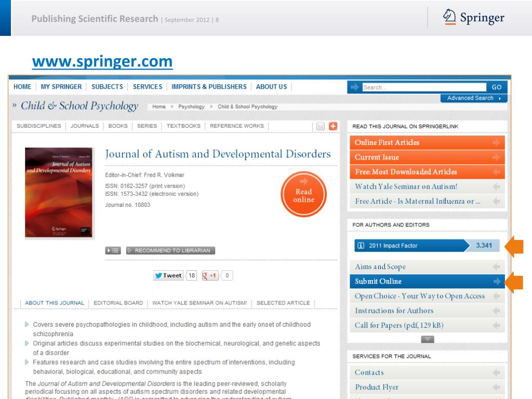Open Watch Yale Seminar on Autism! sidebar link
Image resolution: width=532 pixels, height=399 pixels.
427,187
